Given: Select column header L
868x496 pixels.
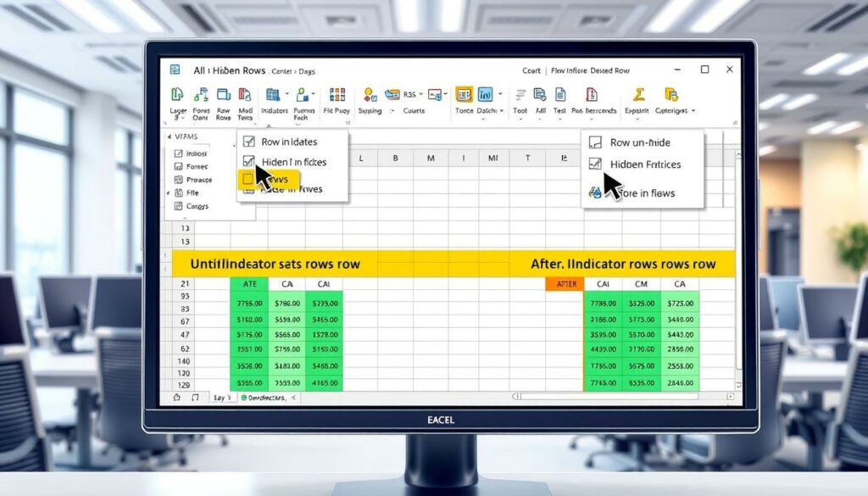Looking at the screenshot, I should click(x=361, y=159).
